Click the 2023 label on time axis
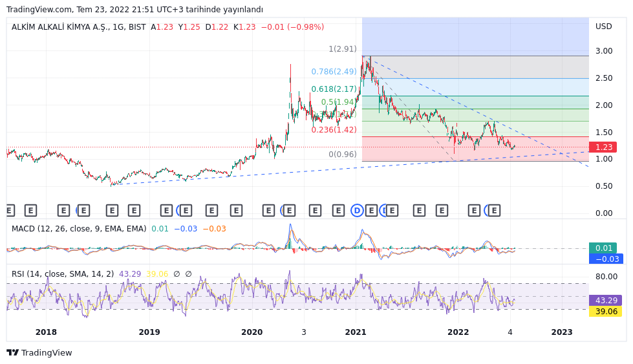 [x=562, y=332]
